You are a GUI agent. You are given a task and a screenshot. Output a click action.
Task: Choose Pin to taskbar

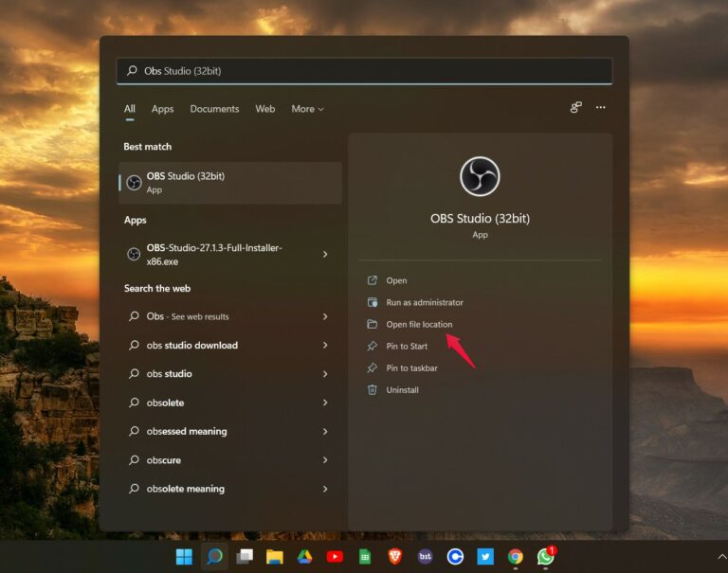[x=411, y=367]
